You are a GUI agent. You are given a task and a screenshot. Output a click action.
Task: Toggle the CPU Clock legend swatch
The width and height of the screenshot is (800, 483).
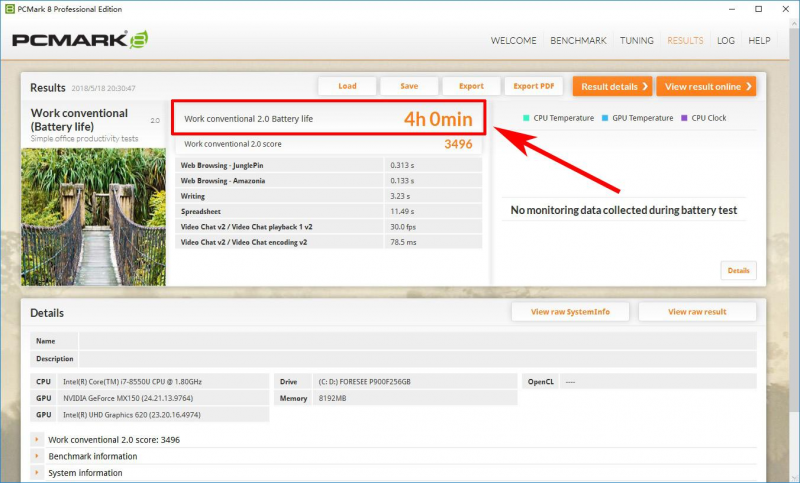pos(685,118)
